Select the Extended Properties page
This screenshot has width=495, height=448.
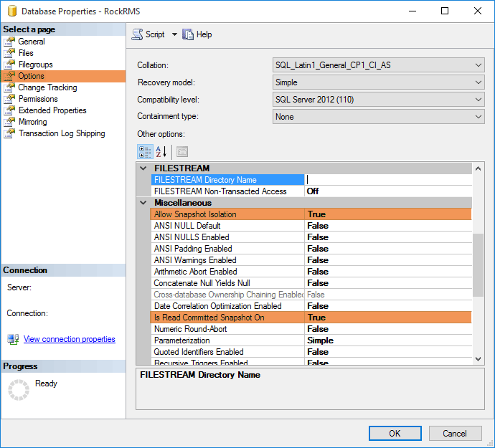[x=52, y=110]
